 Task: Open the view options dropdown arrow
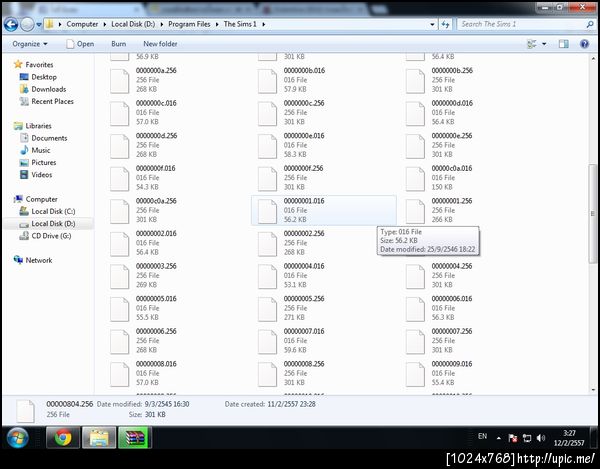coord(544,44)
